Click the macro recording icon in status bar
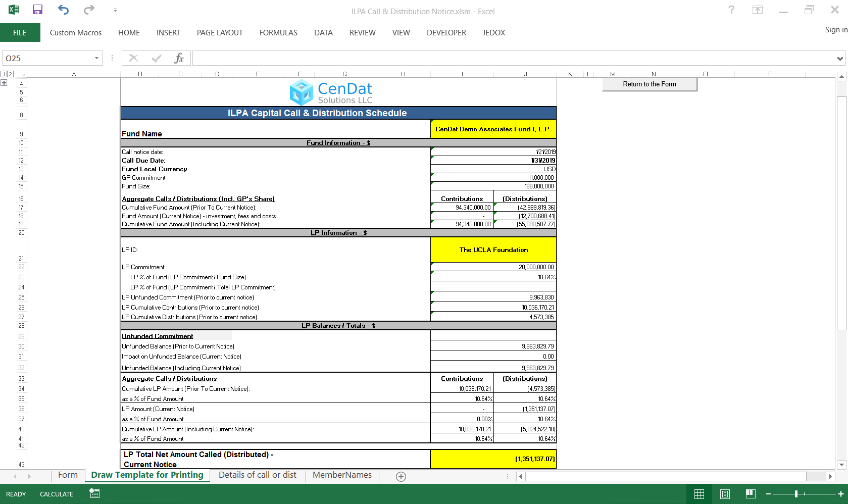The height and width of the screenshot is (504, 848). (x=94, y=494)
